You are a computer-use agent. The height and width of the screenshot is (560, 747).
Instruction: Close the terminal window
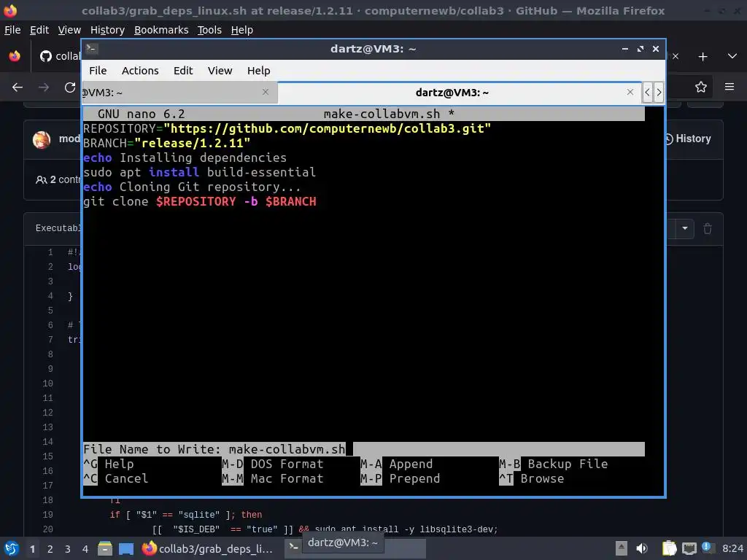(x=656, y=49)
